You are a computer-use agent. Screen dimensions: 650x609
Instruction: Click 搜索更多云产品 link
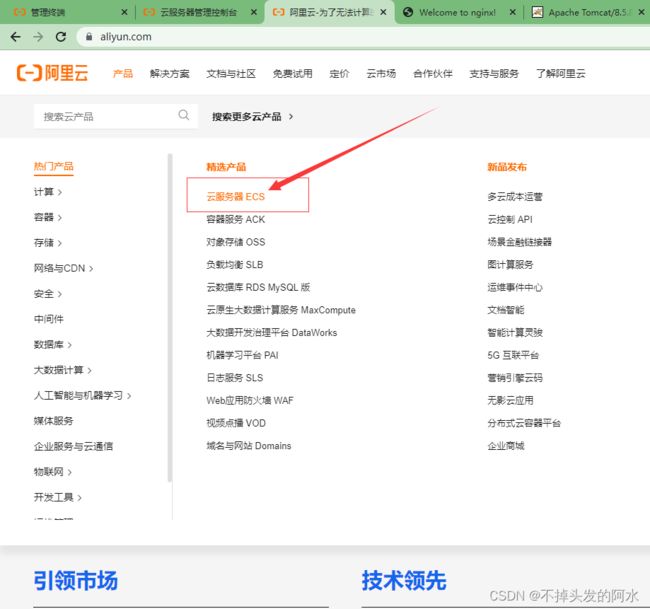[x=252, y=116]
